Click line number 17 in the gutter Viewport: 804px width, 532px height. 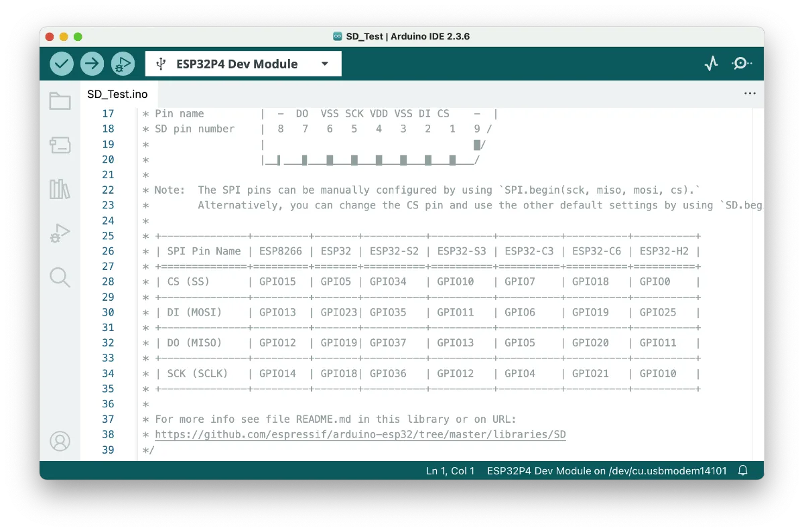[108, 113]
